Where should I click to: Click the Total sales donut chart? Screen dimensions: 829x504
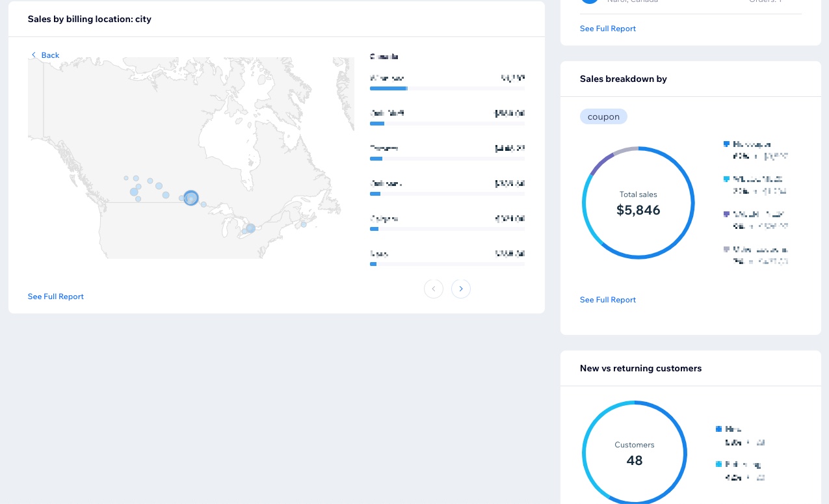pyautogui.click(x=638, y=202)
